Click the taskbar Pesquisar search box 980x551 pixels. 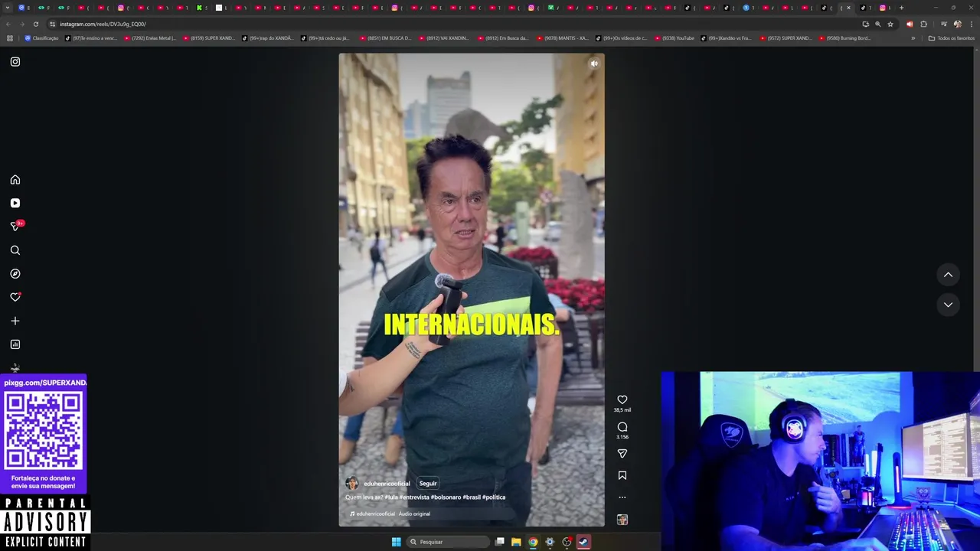point(448,542)
